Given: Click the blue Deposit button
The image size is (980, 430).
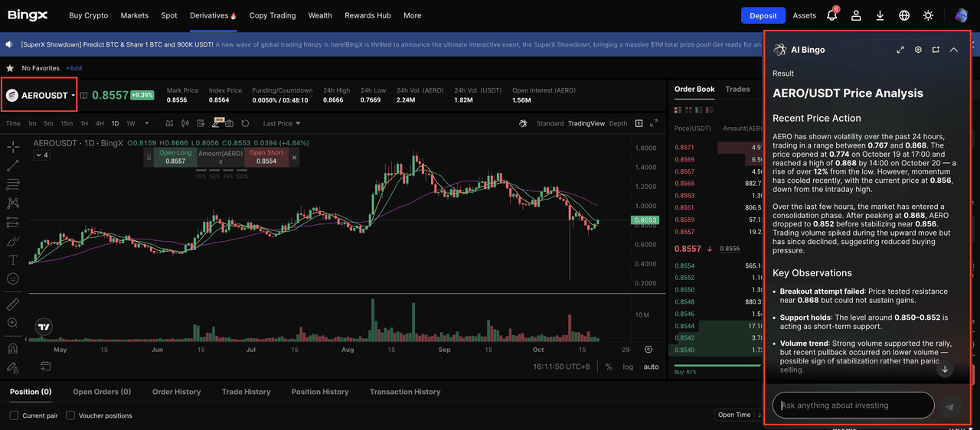Looking at the screenshot, I should 763,15.
